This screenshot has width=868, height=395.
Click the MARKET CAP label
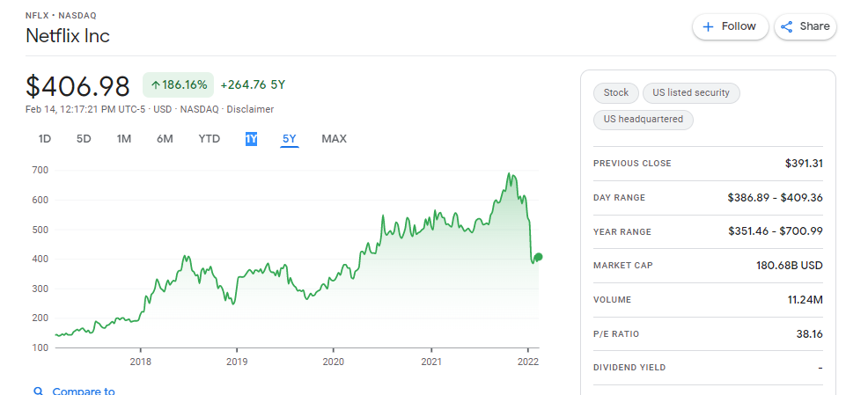622,266
